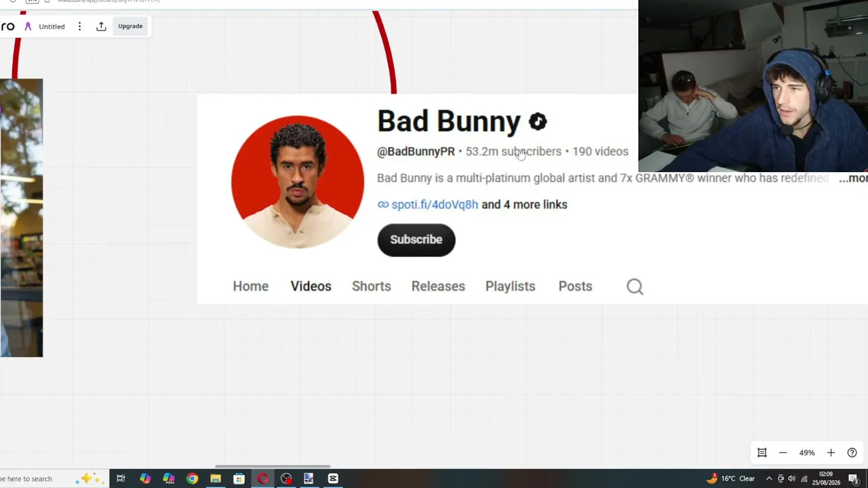The height and width of the screenshot is (488, 868).
Task: Open CapCut from the taskbar
Action: tap(333, 479)
